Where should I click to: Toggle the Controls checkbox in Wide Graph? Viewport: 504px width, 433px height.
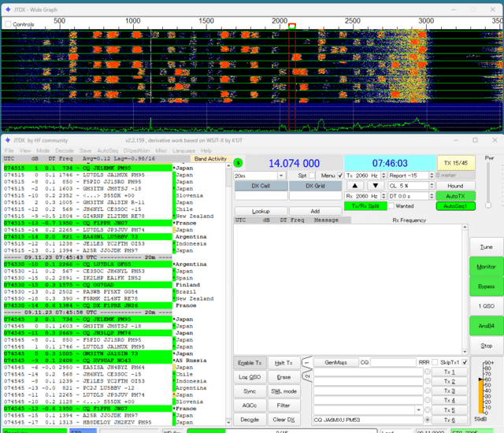pos(9,24)
